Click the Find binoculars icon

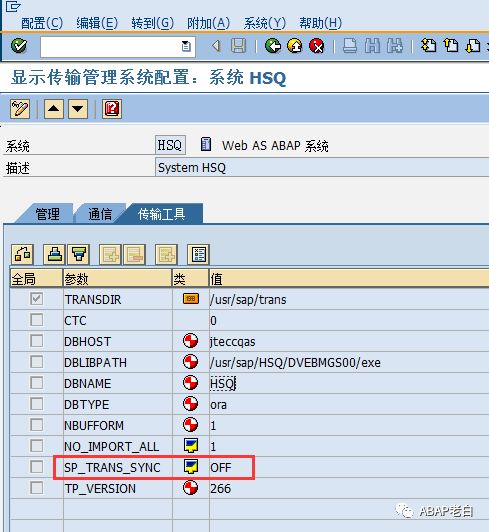tap(372, 45)
